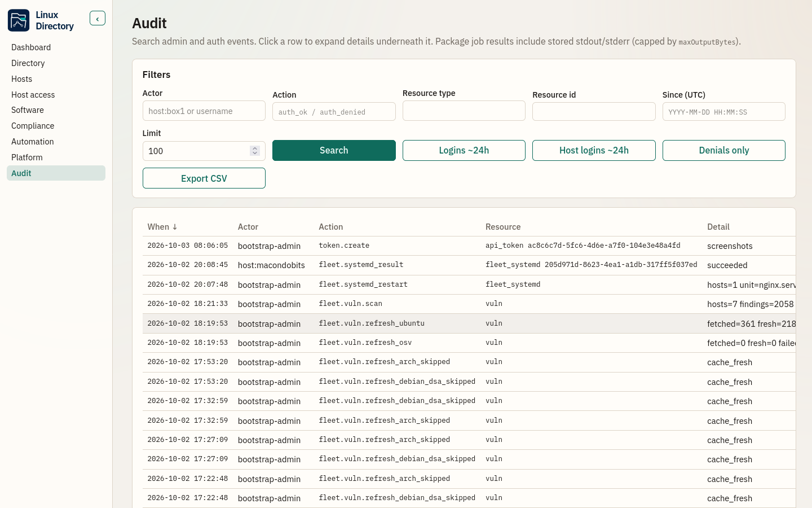Focus the Resource type field
The width and height of the screenshot is (812, 508).
(x=464, y=111)
